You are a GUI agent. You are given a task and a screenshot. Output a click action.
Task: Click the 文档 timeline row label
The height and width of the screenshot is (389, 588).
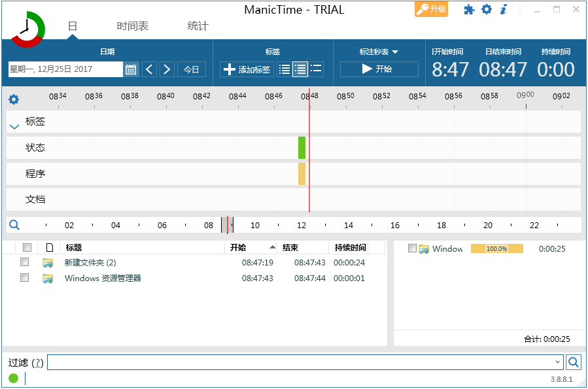pos(35,199)
